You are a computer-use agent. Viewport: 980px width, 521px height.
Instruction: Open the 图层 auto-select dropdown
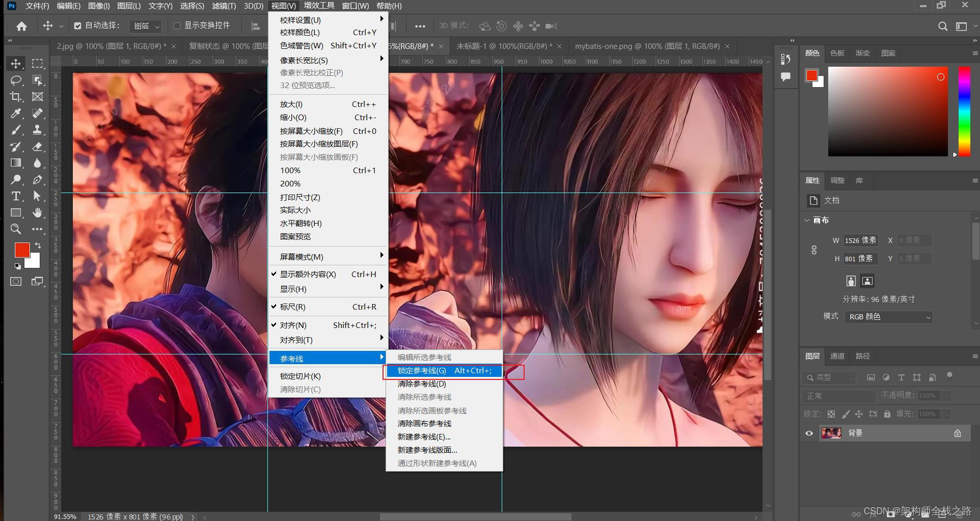(146, 26)
